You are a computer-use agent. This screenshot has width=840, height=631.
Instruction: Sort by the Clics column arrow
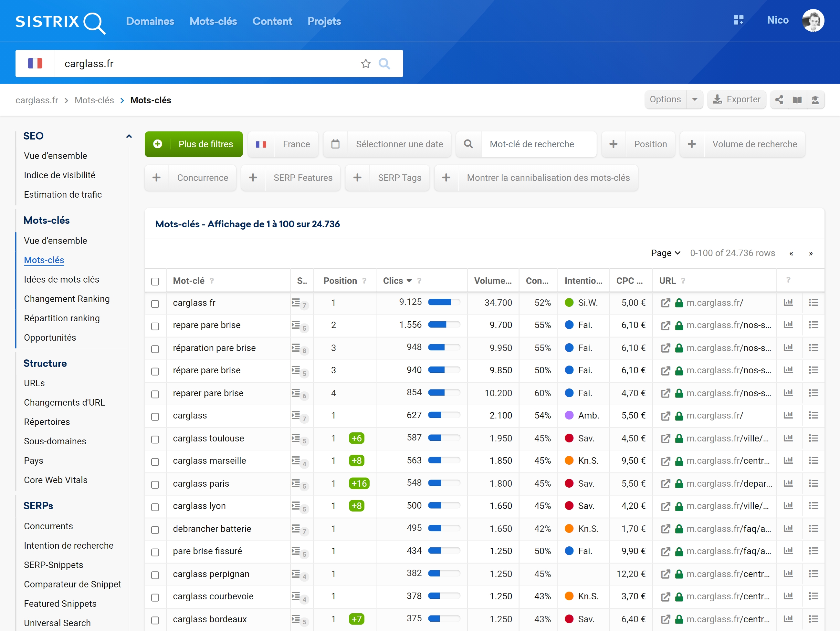(x=409, y=281)
